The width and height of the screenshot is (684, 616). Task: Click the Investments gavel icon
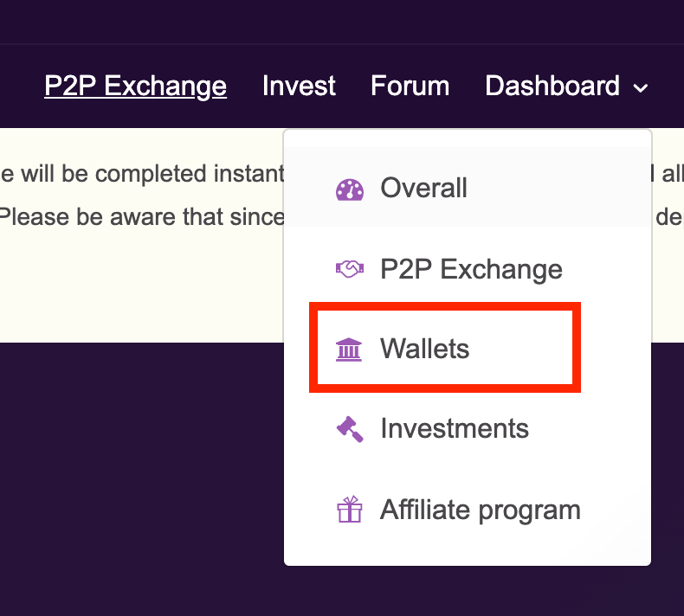point(350,429)
